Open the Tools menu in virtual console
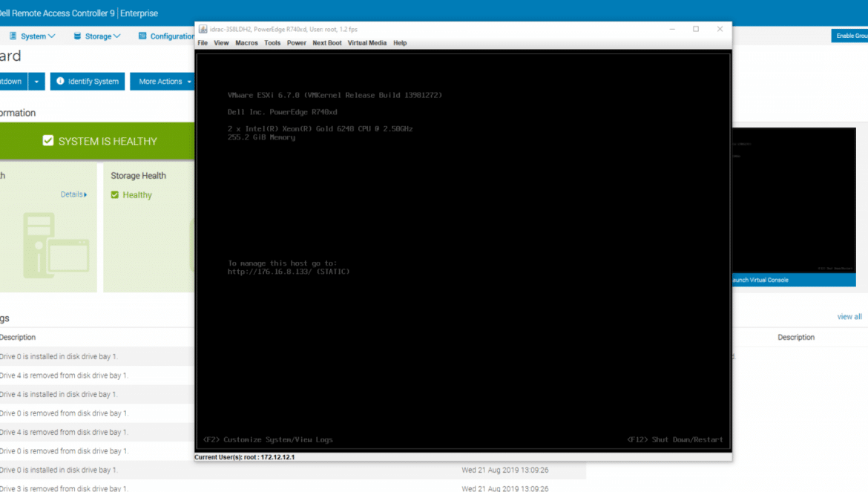This screenshot has height=492, width=868. click(x=272, y=42)
